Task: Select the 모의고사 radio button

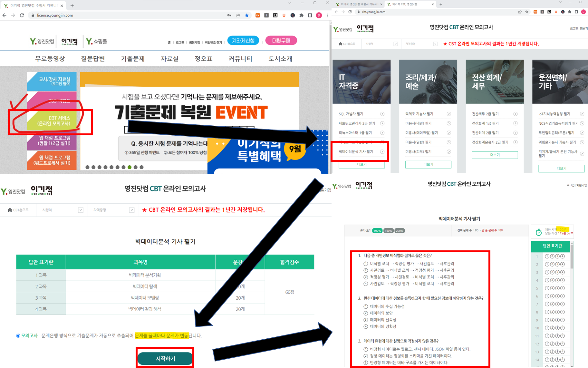Action: point(18,335)
